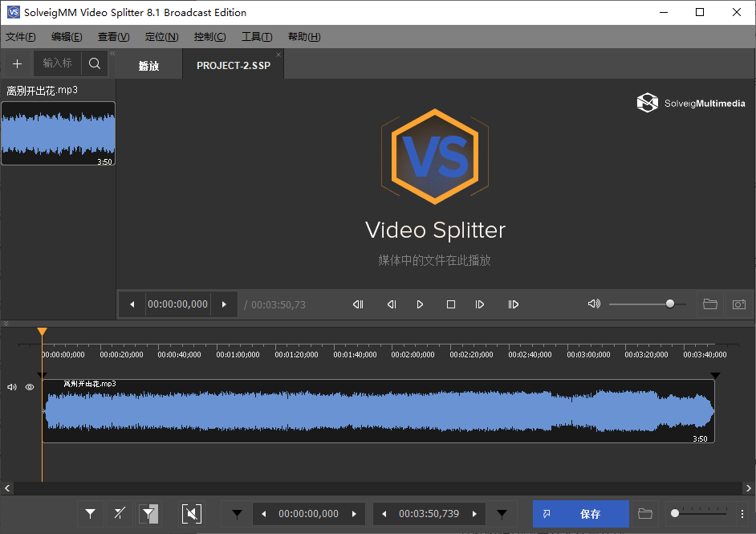
Task: Click the search magnifier icon in the media panel
Action: tap(95, 63)
